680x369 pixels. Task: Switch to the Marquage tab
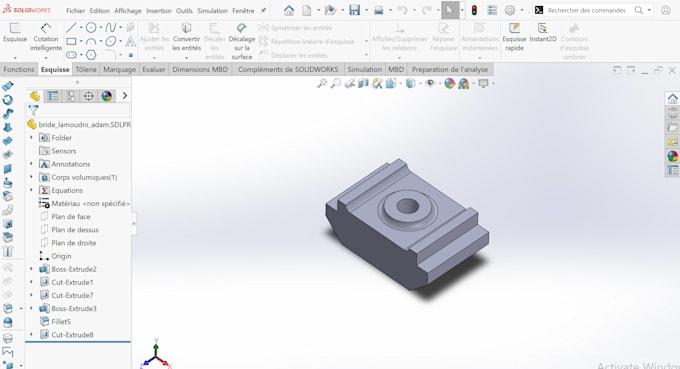coord(119,69)
